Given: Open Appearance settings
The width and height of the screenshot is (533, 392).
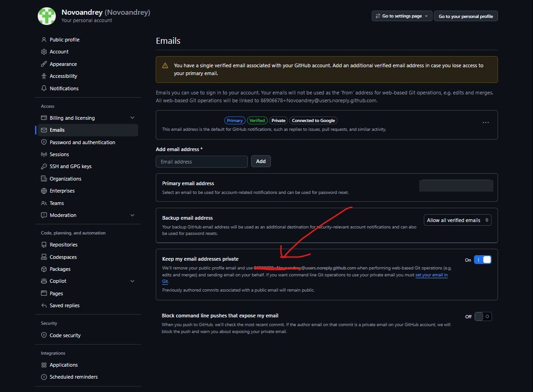Looking at the screenshot, I should coord(63,64).
